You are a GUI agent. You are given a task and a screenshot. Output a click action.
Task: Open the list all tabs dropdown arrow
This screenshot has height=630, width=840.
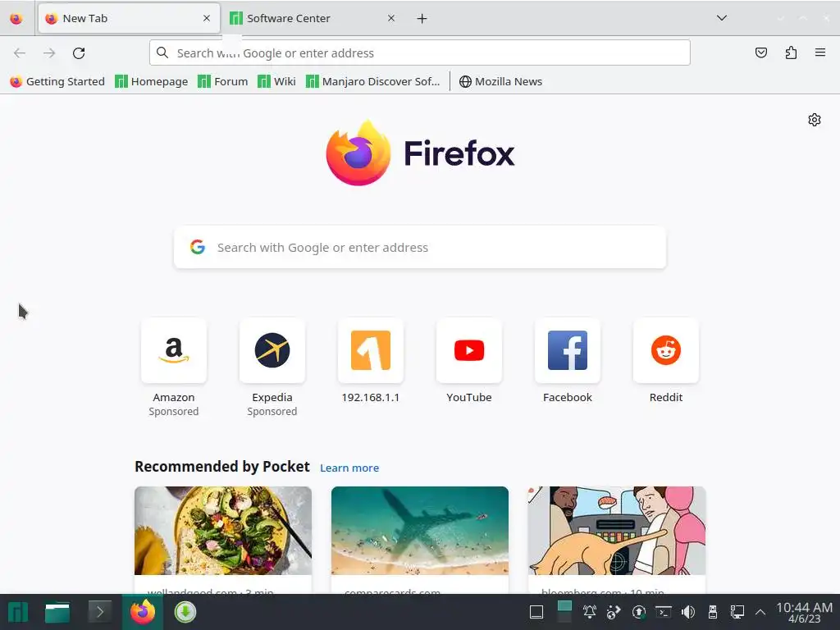click(x=722, y=18)
